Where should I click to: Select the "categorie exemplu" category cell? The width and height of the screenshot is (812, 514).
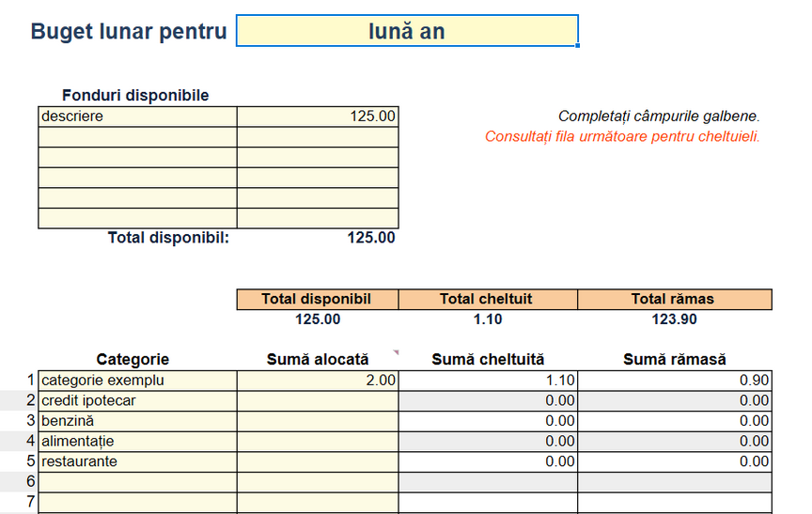click(137, 381)
